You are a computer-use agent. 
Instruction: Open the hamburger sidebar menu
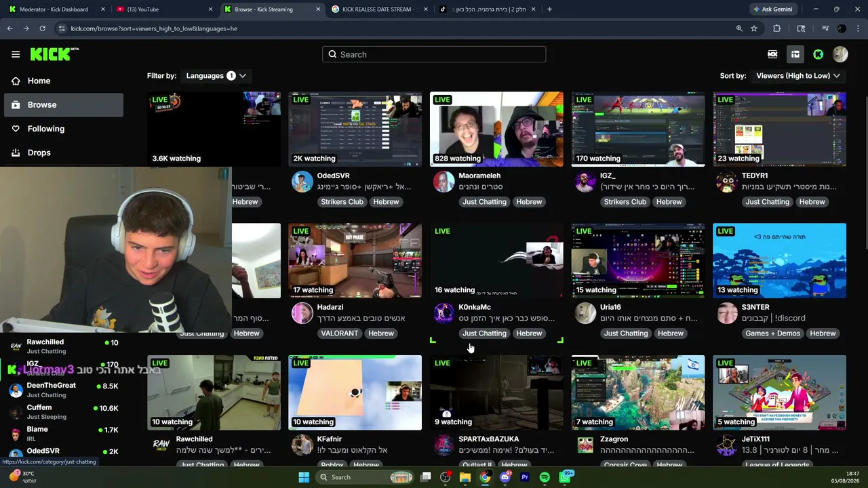pos(16,54)
